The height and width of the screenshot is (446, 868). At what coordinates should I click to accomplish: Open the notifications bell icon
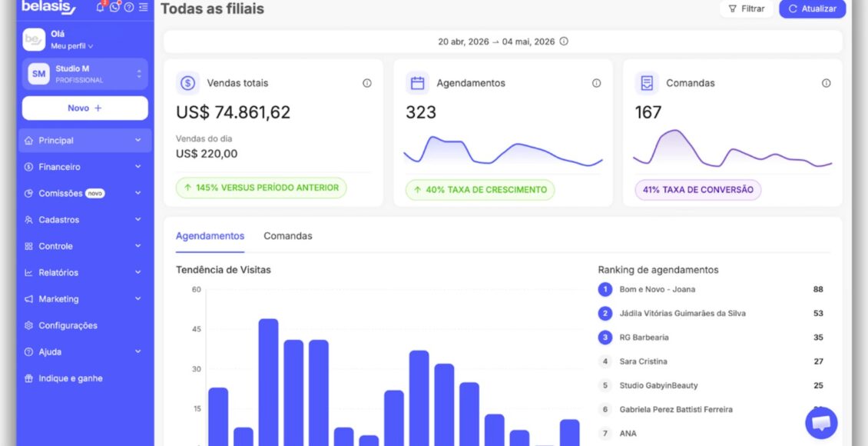pos(100,7)
